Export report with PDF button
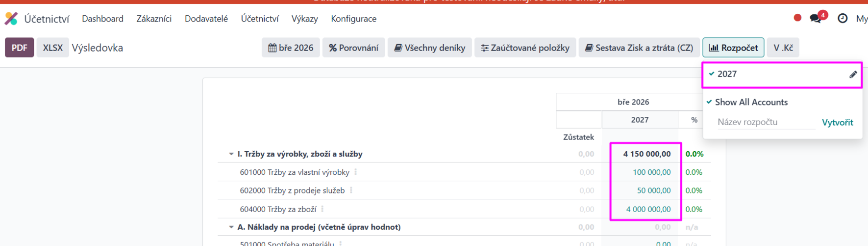Image resolution: width=868 pixels, height=246 pixels. (x=20, y=48)
